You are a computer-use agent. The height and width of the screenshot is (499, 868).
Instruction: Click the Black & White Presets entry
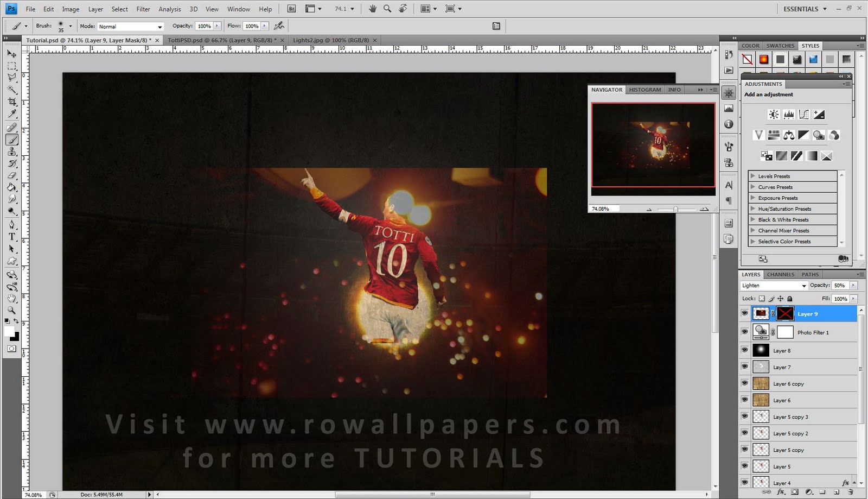pyautogui.click(x=793, y=220)
